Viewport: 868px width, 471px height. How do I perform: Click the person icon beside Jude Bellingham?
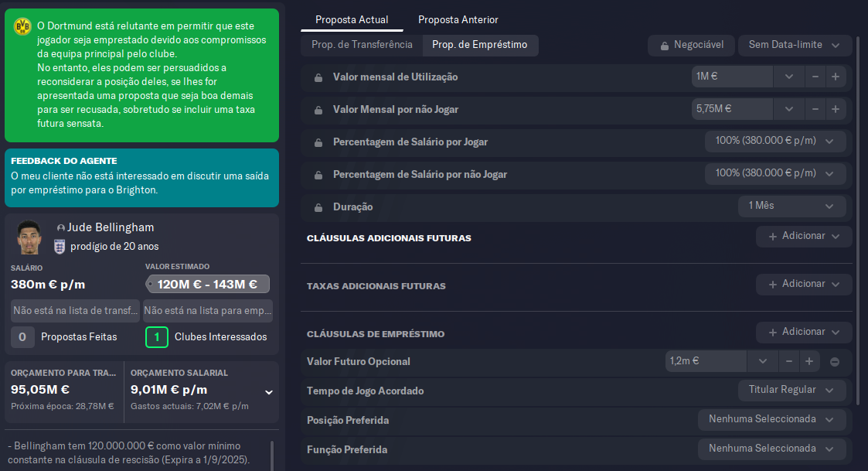tap(61, 227)
